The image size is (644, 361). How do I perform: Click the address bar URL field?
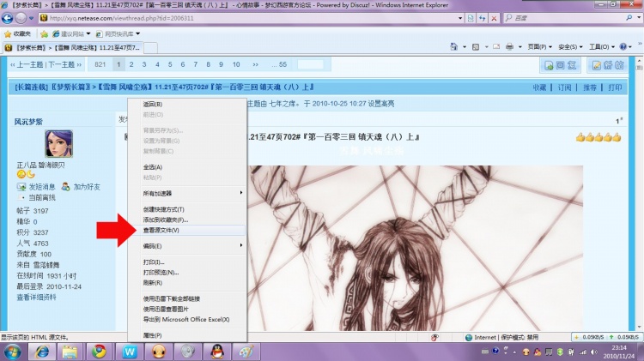point(247,18)
